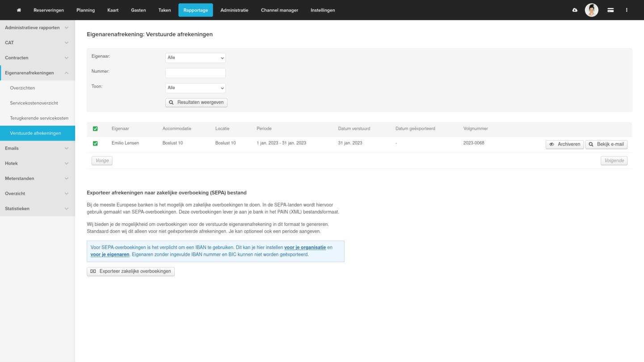View email for statement 2023-0068
The width and height of the screenshot is (644, 362).
606,144
